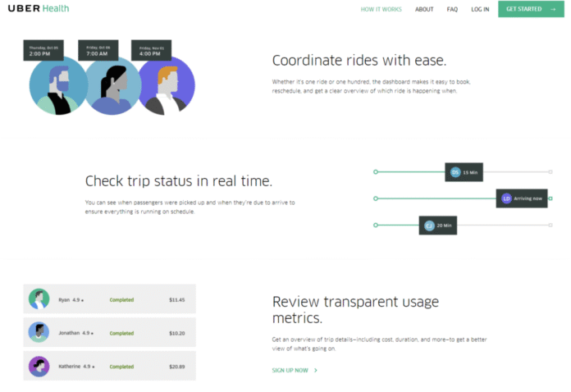
Task: Select the 2:00 PM Thursday ride label
Action: (x=43, y=50)
